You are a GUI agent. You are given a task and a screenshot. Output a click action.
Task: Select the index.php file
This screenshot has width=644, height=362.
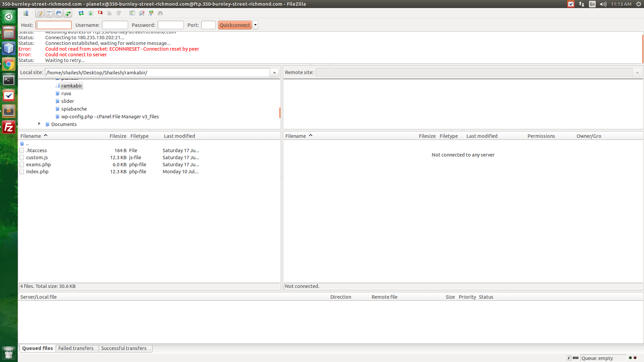[x=37, y=172]
